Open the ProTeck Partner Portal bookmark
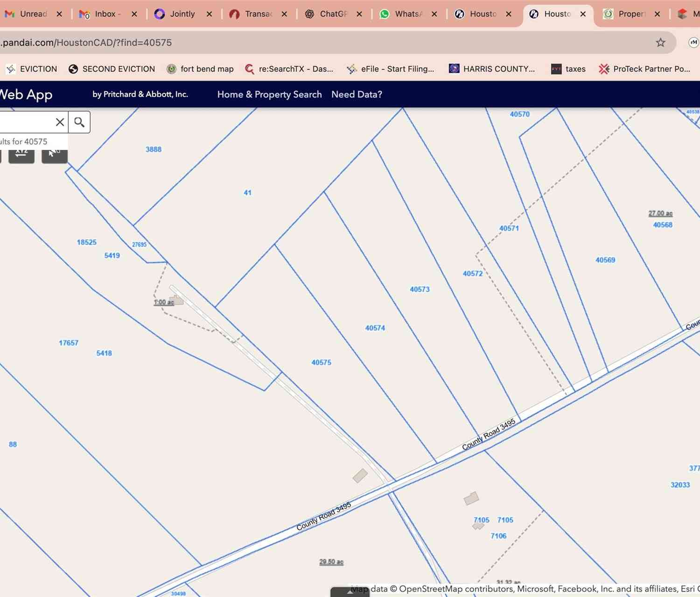700x597 pixels. [x=644, y=69]
